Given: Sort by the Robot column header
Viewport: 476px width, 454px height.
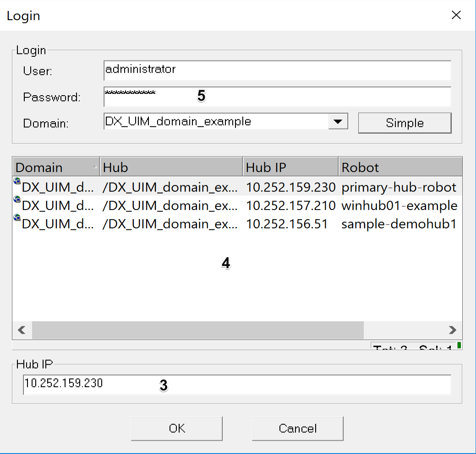Looking at the screenshot, I should coord(400,167).
